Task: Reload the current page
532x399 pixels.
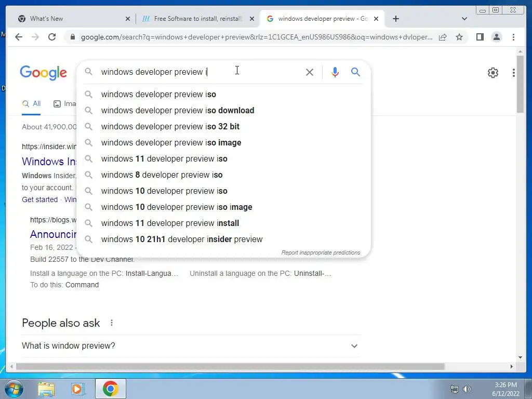Action: (x=52, y=37)
